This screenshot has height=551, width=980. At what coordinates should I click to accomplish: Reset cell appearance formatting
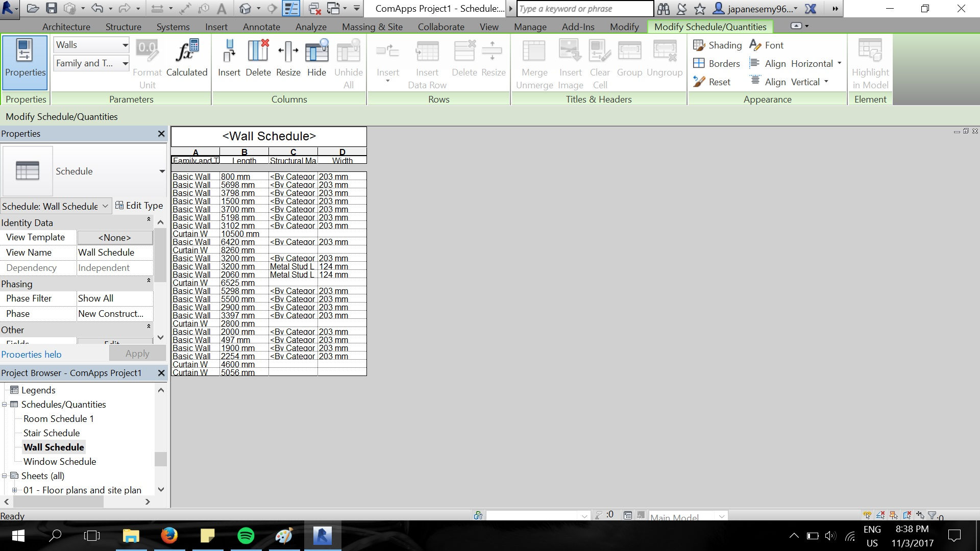coord(712,82)
